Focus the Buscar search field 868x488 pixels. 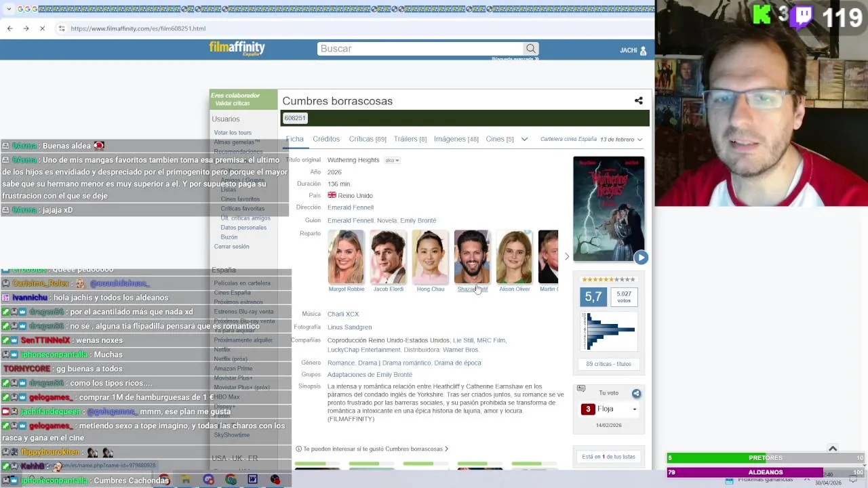(420, 49)
